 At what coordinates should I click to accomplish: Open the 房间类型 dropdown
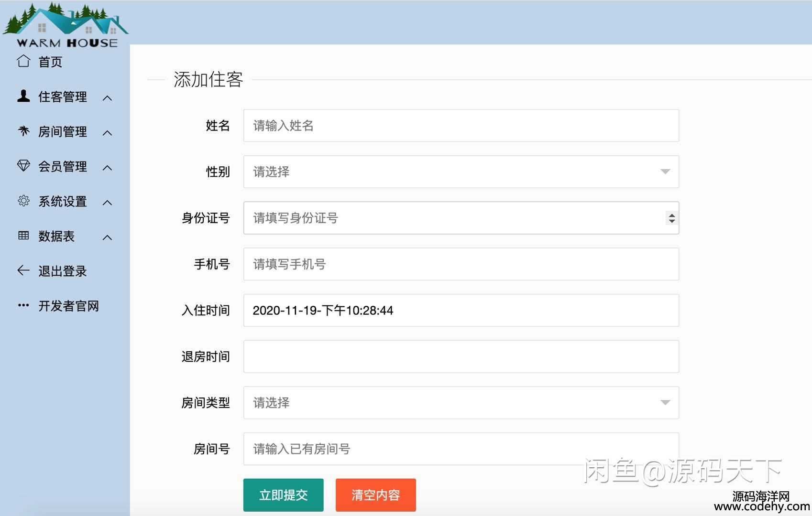[x=461, y=402]
